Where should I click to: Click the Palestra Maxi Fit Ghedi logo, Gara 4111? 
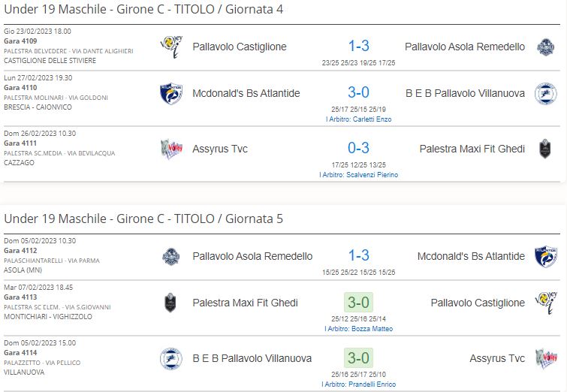click(x=545, y=149)
